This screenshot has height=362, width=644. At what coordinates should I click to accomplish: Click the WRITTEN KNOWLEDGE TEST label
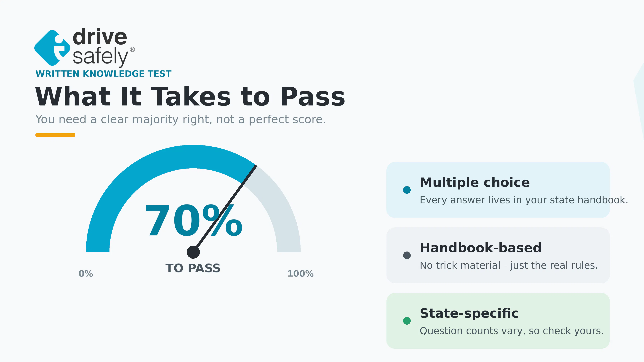tap(104, 74)
